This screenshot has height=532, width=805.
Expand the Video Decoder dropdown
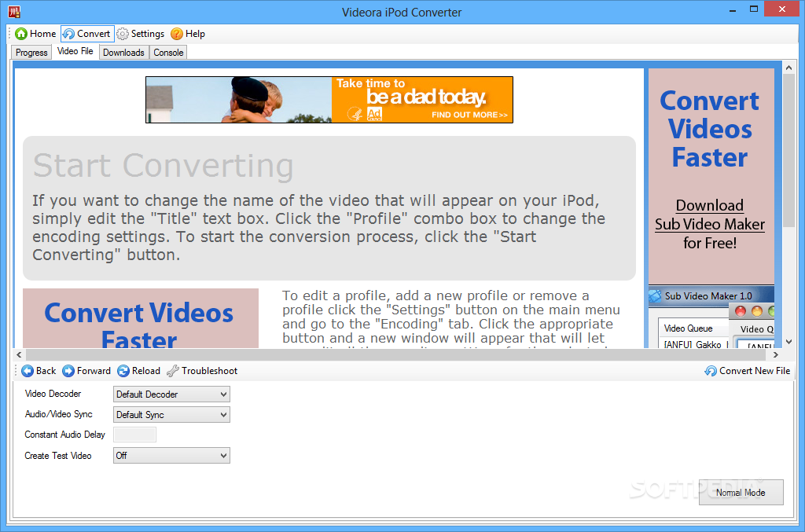[171, 394]
